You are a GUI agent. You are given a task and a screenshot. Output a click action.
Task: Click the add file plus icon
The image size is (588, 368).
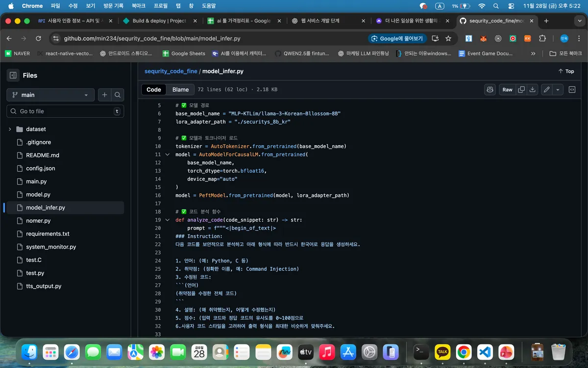pos(104,95)
